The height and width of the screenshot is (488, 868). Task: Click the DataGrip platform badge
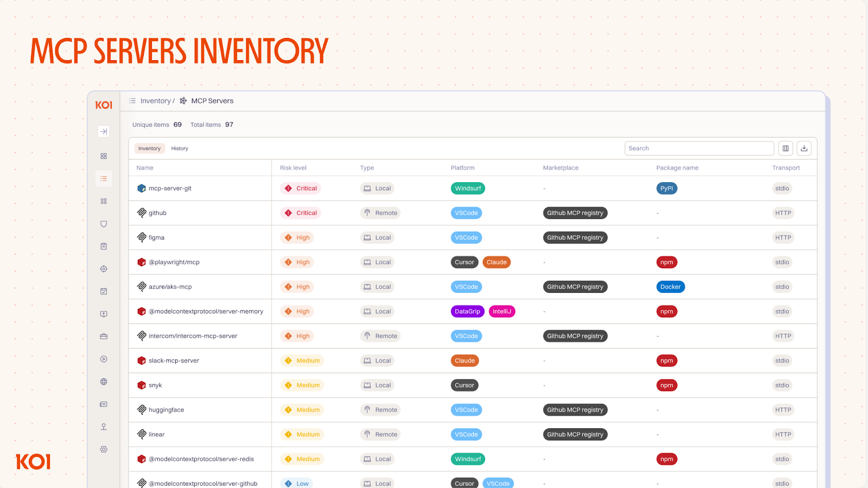click(x=468, y=312)
